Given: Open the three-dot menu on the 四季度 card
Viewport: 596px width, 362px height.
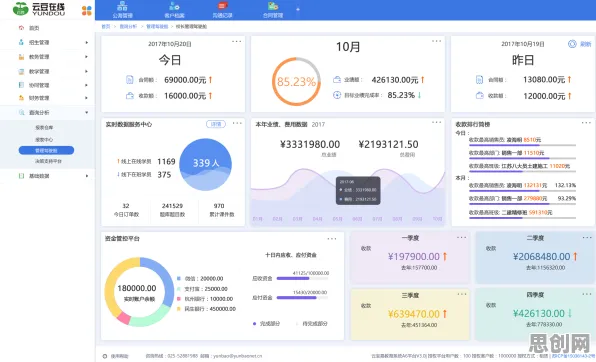Looking at the screenshot, I should (x=586, y=294).
